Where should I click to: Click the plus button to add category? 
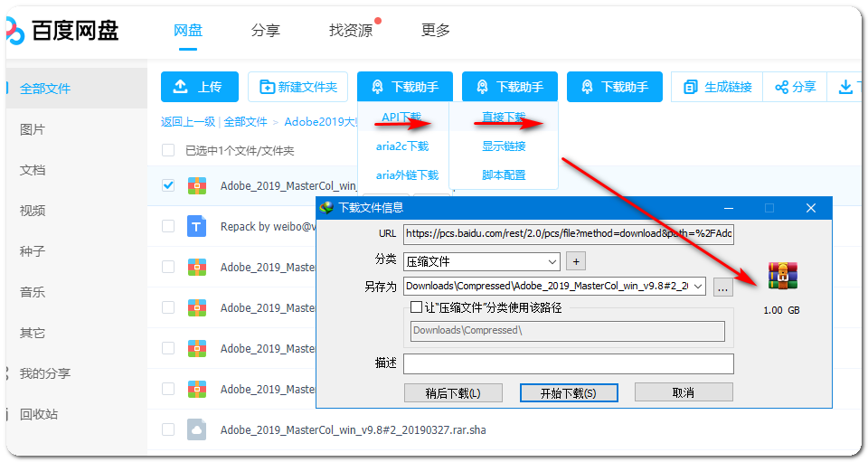[576, 261]
